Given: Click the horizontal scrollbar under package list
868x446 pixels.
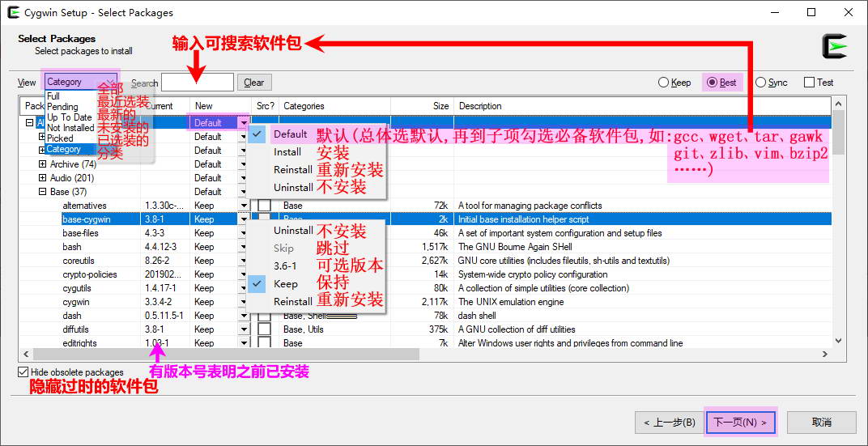Looking at the screenshot, I should (227, 355).
